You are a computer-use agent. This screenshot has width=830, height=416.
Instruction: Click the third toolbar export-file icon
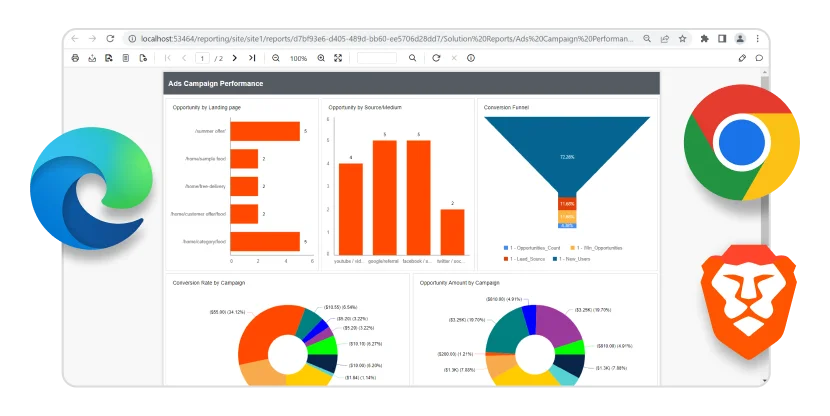[109, 58]
